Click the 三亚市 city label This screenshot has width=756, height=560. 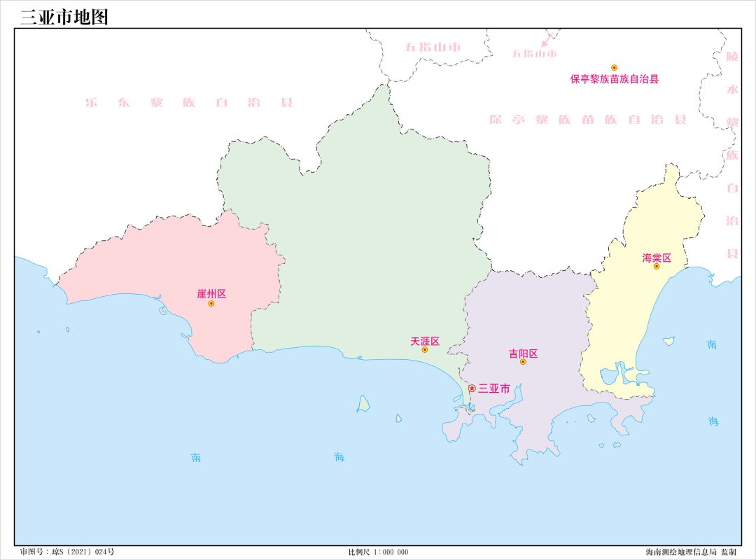pyautogui.click(x=494, y=388)
